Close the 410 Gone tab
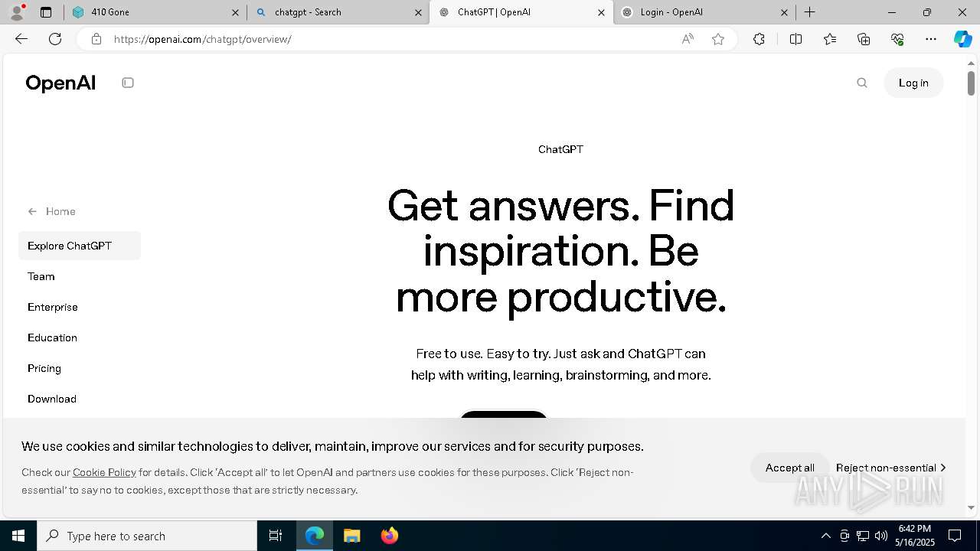Screen dimensions: 980x551 [235, 12]
